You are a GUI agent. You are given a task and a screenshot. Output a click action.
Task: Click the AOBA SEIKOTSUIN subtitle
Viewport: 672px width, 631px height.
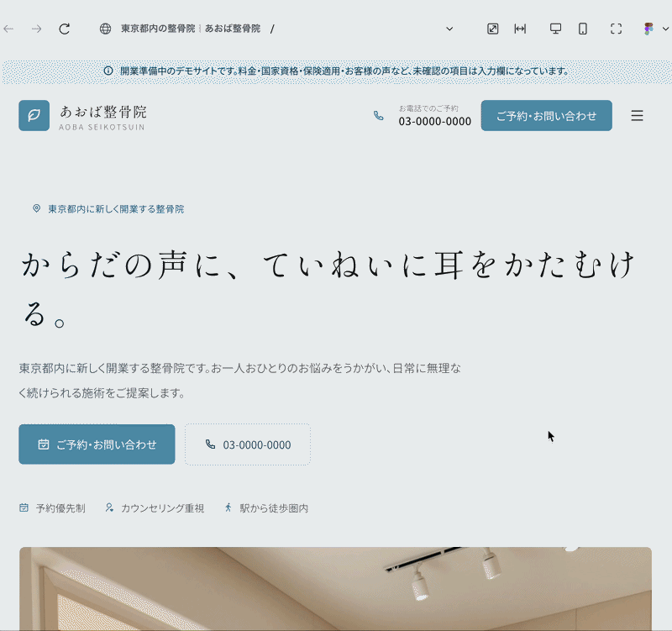102,128
